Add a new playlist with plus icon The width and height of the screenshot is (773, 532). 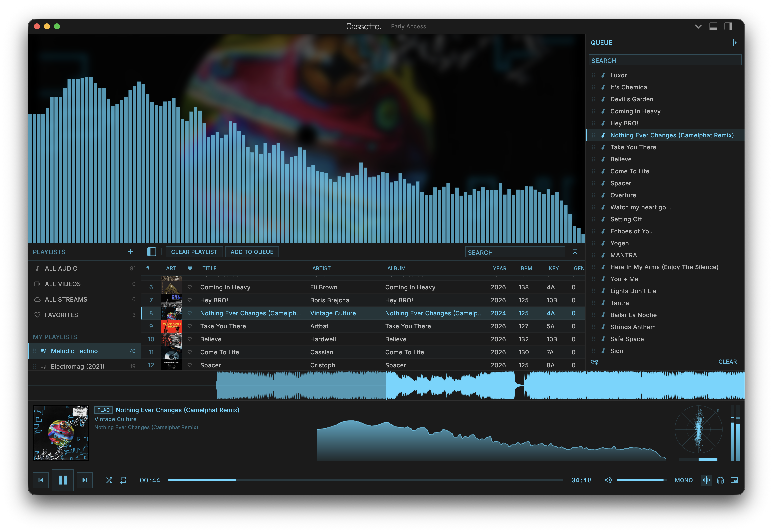[130, 252]
